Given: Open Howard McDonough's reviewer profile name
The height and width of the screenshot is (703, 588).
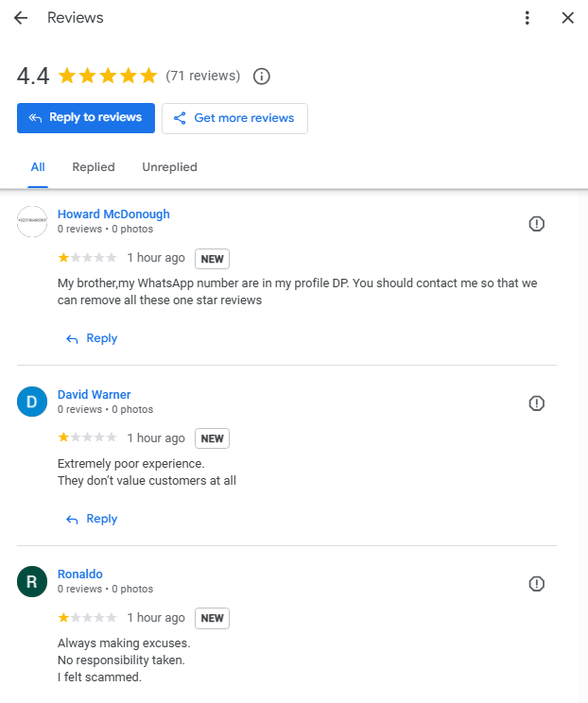Looking at the screenshot, I should 113,214.
